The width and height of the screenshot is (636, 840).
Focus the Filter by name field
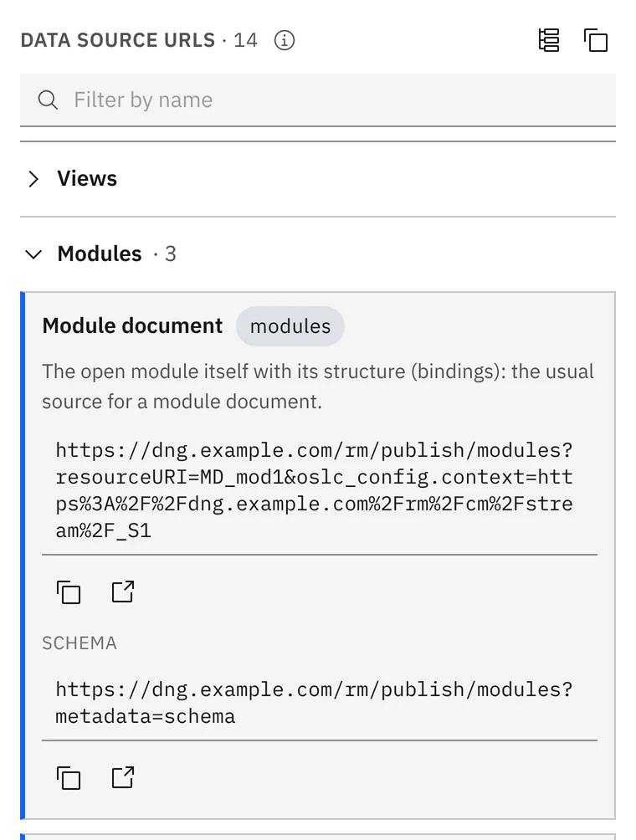(x=318, y=100)
